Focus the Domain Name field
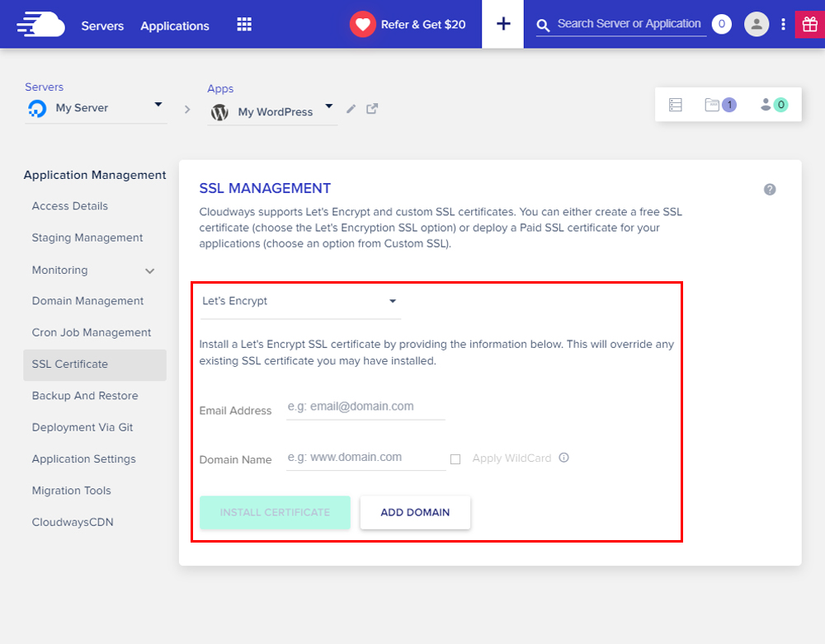The width and height of the screenshot is (825, 644). 365,458
